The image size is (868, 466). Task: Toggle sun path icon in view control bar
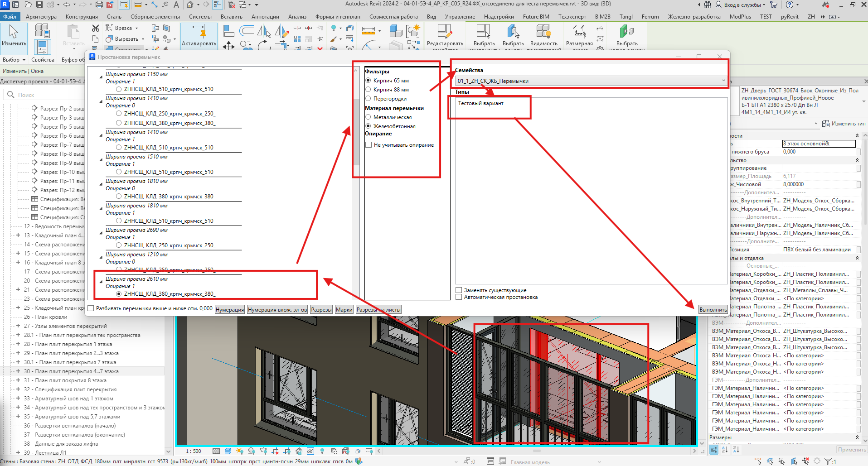pyautogui.click(x=239, y=451)
